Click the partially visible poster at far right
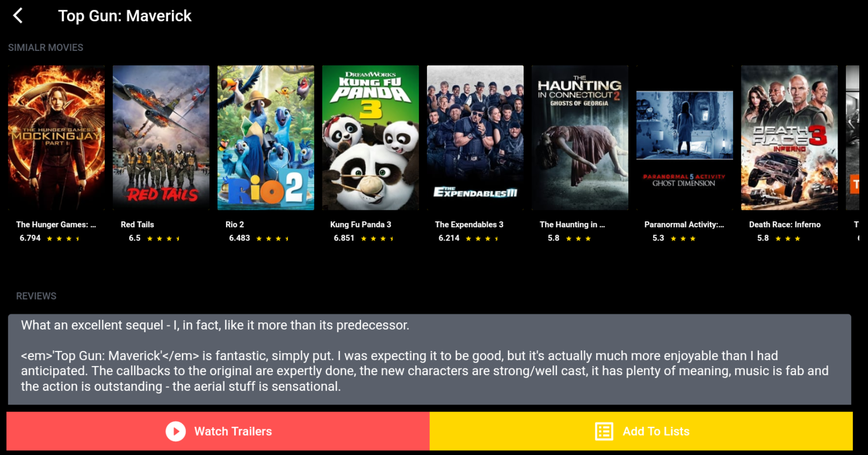This screenshot has height=455, width=868. pyautogui.click(x=853, y=138)
